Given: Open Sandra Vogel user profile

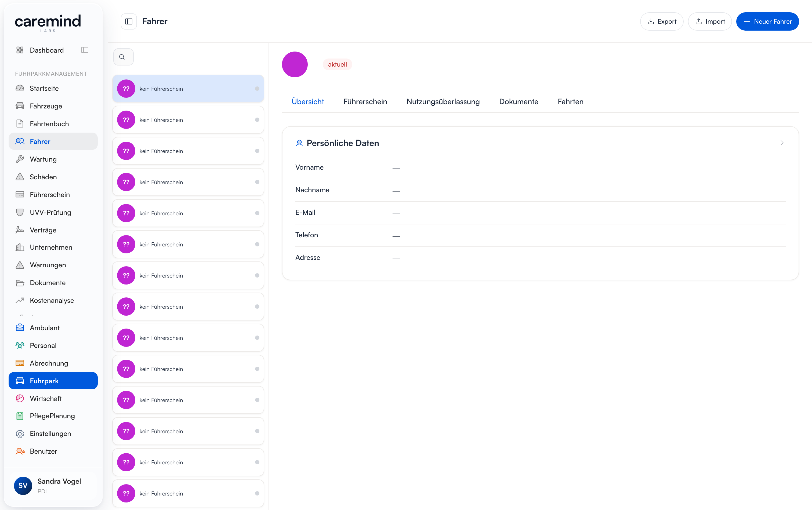Looking at the screenshot, I should (53, 486).
